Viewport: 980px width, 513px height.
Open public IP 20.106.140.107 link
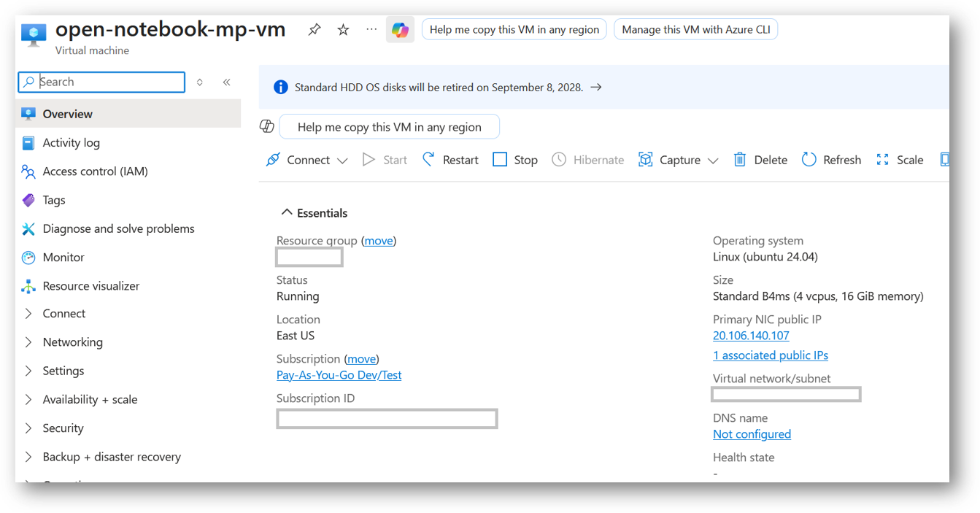tap(751, 336)
